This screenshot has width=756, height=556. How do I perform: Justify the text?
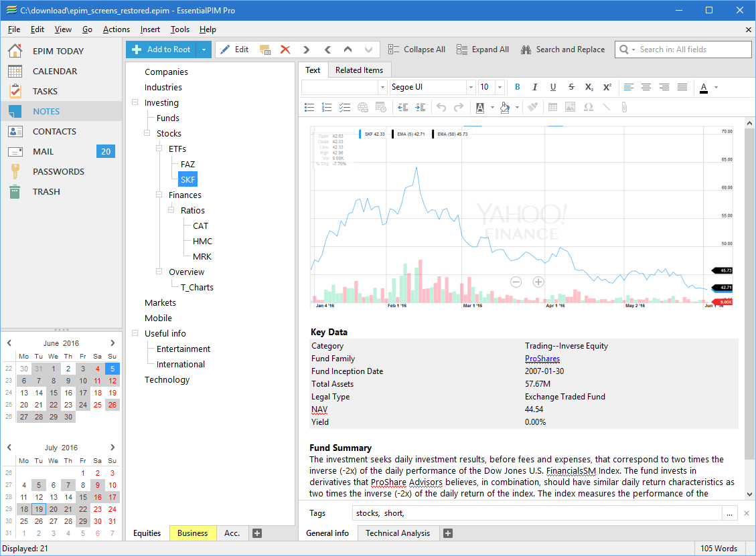pos(682,87)
